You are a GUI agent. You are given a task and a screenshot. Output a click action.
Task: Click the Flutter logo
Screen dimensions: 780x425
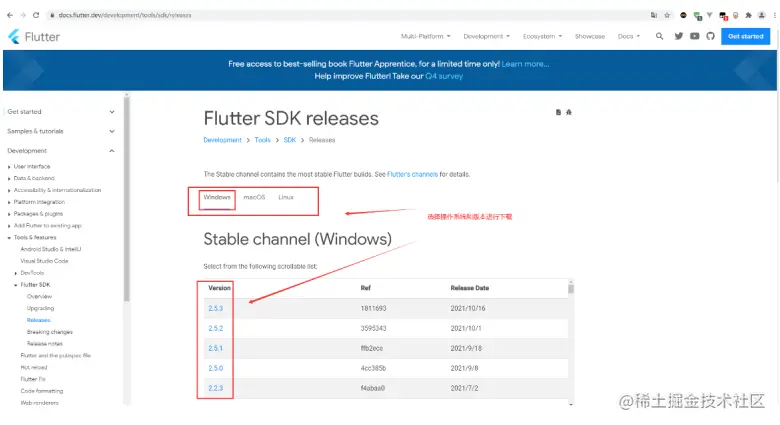click(34, 37)
